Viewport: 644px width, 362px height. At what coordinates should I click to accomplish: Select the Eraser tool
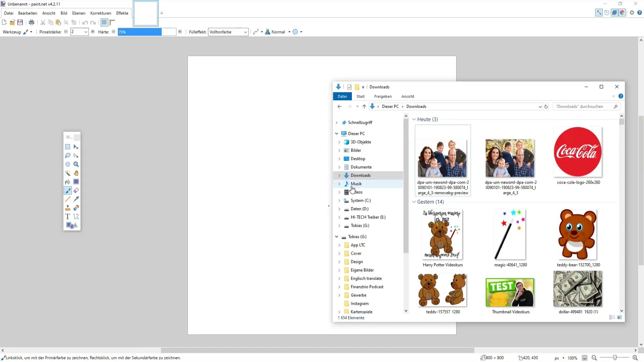(x=76, y=190)
